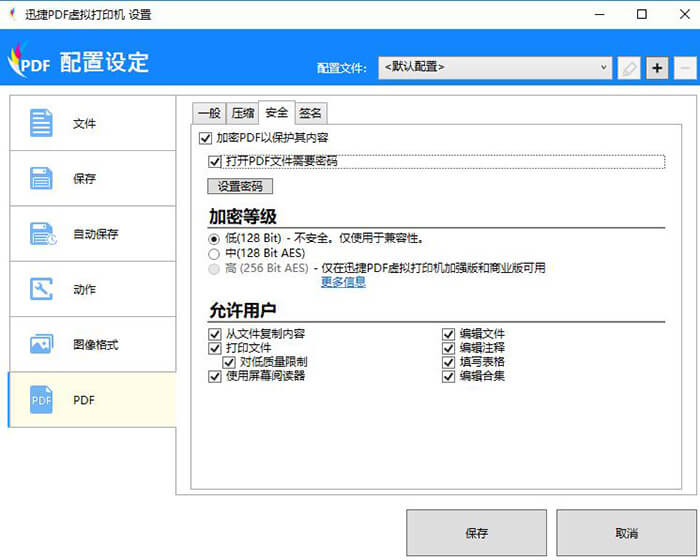Minimize the settings window
The height and width of the screenshot is (560, 700).
tap(600, 14)
